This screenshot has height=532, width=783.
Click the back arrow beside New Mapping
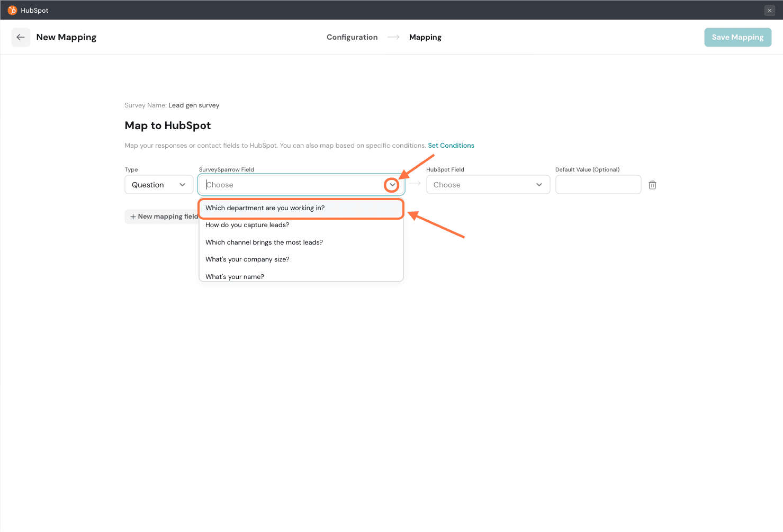coord(21,37)
